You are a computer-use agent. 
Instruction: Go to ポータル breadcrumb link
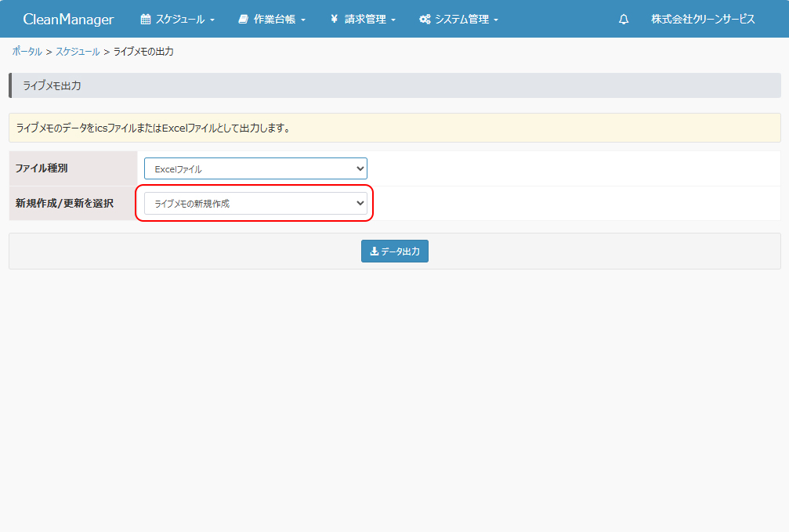[27, 52]
